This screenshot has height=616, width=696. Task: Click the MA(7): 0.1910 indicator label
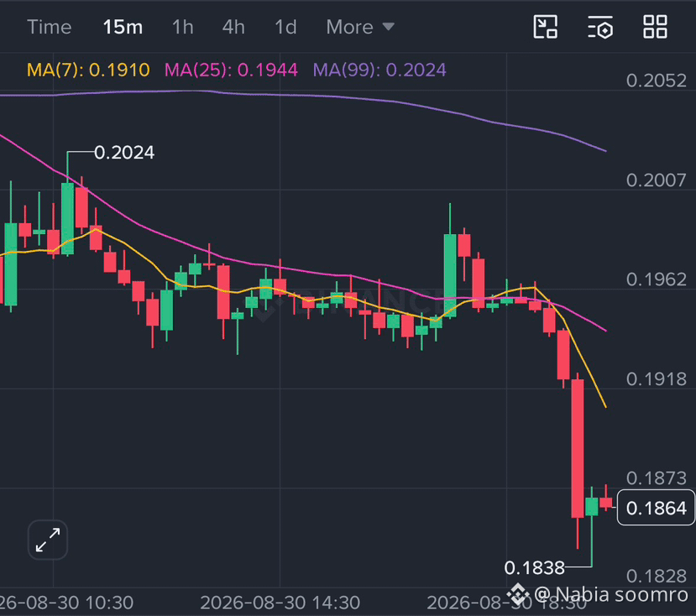(x=88, y=70)
